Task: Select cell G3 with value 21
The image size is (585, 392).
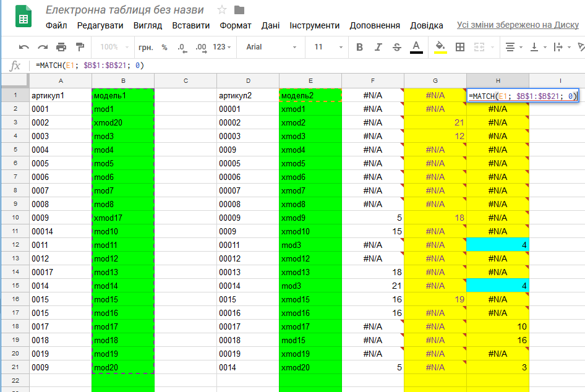Action: click(x=435, y=122)
